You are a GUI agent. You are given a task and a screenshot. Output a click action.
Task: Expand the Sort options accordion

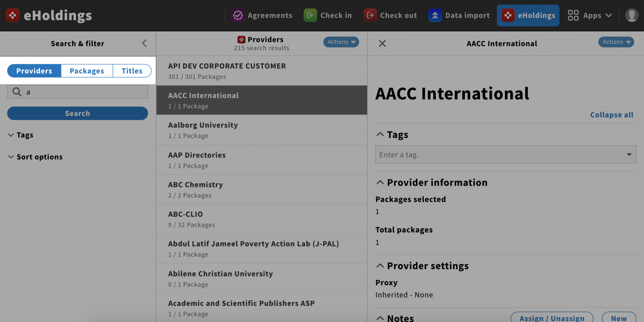click(35, 157)
